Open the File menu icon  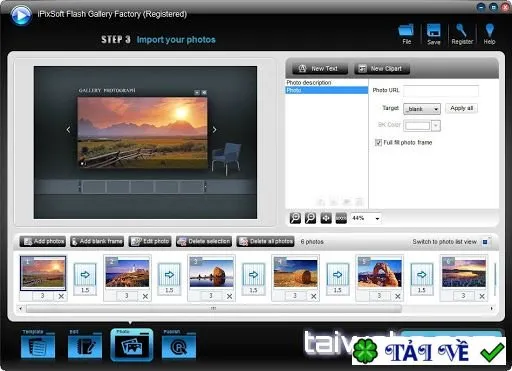[x=406, y=34]
